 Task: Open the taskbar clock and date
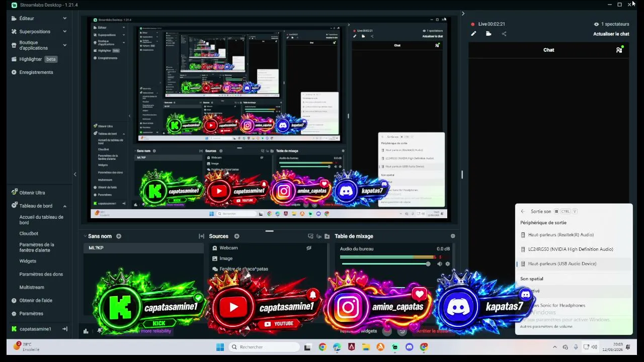tap(614, 347)
